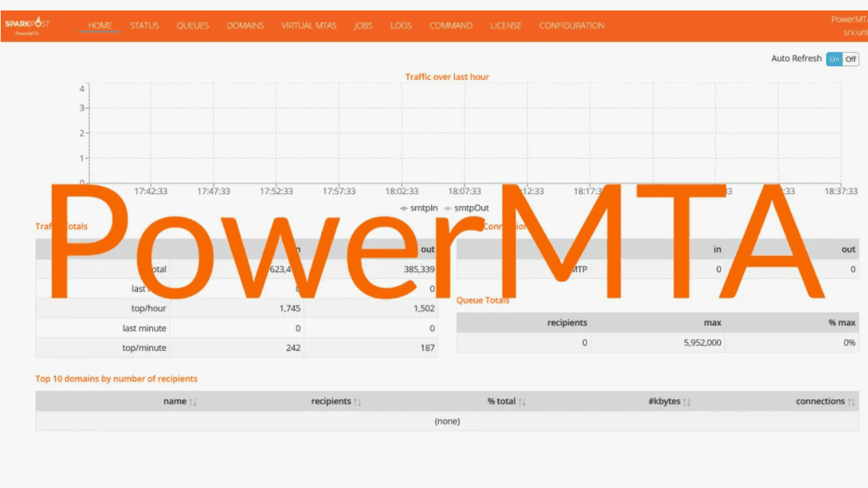This screenshot has width=868, height=488.
Task: Click the 'Traffic over last hour' chart title
Action: pyautogui.click(x=447, y=77)
